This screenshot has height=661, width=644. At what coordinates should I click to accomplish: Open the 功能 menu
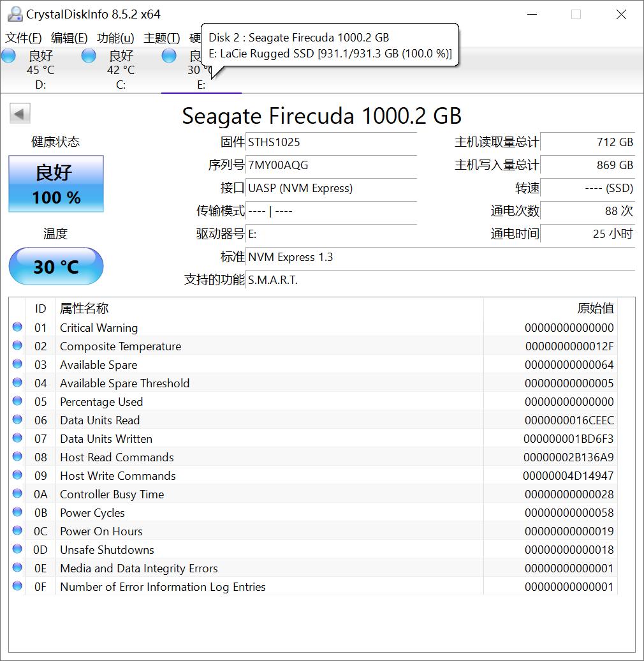tap(115, 38)
